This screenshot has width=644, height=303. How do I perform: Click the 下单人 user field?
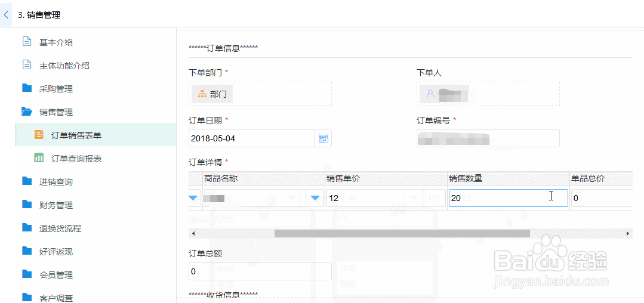pos(488,94)
